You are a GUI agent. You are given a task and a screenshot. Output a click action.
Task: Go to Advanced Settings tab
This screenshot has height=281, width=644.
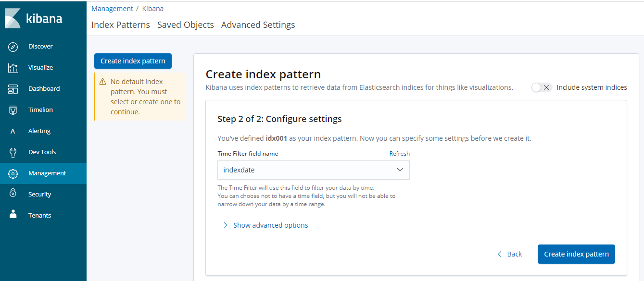tap(258, 25)
